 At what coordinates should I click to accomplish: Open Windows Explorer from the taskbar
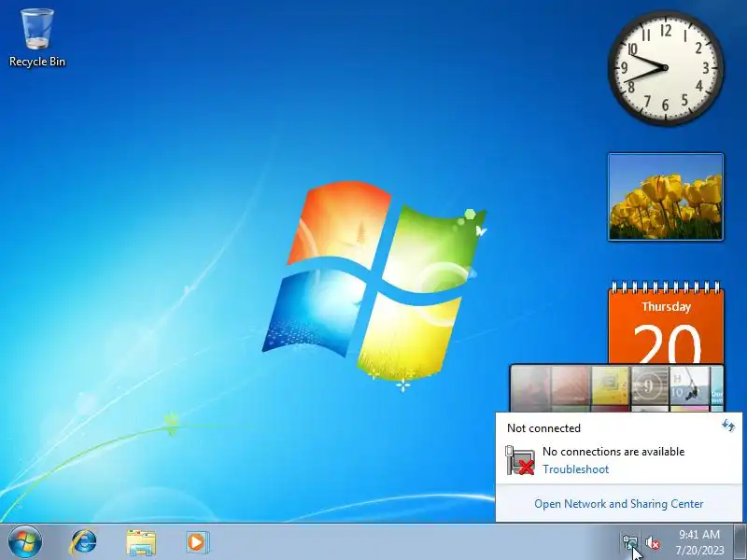pyautogui.click(x=141, y=542)
